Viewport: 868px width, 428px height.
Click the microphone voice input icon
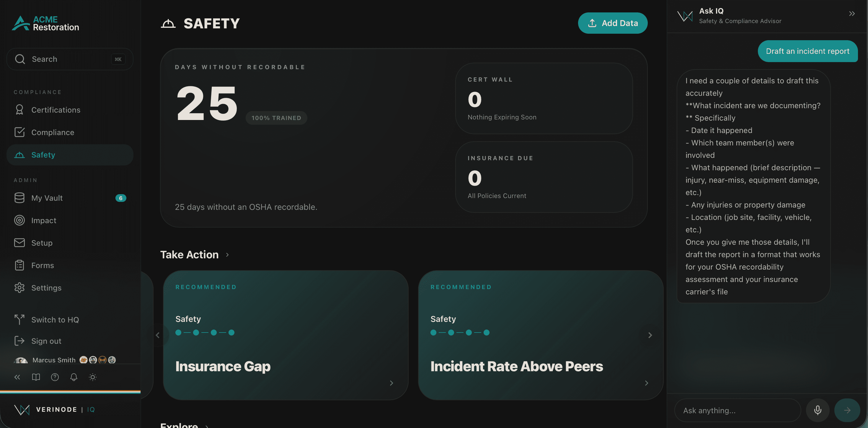click(818, 410)
